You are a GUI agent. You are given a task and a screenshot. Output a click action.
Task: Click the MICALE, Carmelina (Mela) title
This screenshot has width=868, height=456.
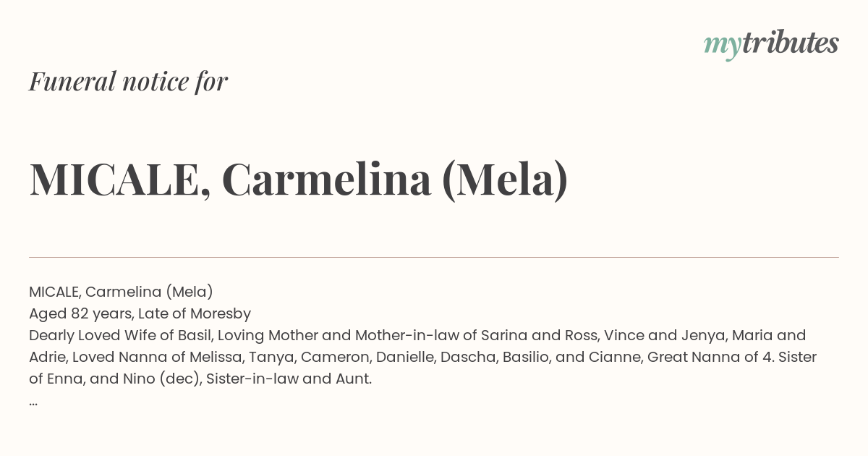click(299, 180)
